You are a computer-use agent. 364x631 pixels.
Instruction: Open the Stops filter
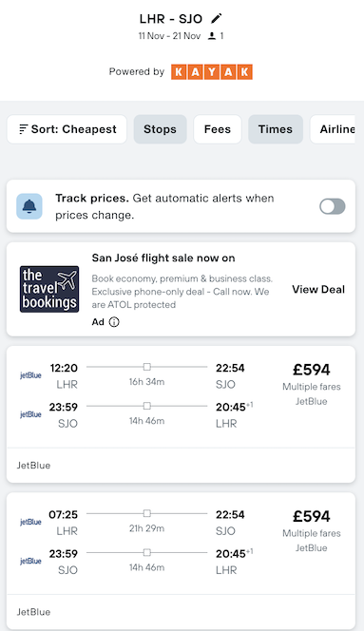(x=161, y=129)
